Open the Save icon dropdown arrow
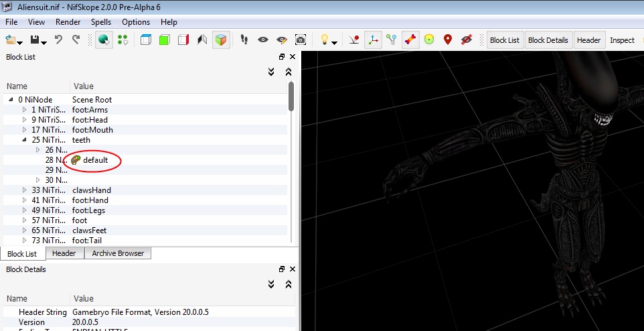This screenshot has height=331, width=644. 44,42
